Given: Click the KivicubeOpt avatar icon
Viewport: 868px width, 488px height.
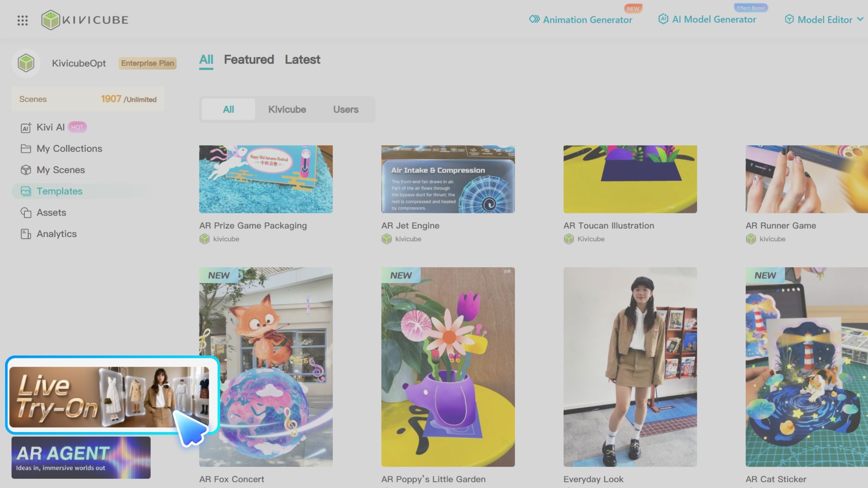Looking at the screenshot, I should tap(26, 63).
